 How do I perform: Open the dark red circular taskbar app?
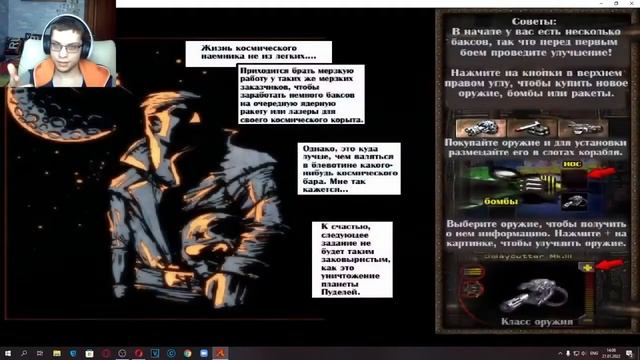(106, 353)
